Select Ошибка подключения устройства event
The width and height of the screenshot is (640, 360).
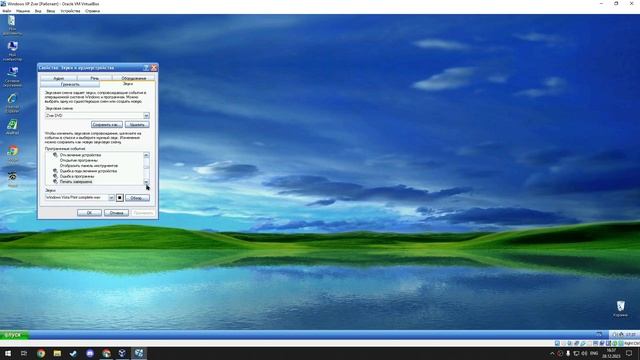[89, 171]
